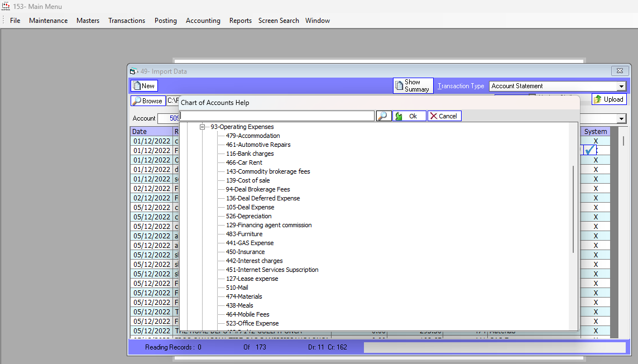The height and width of the screenshot is (364, 638).
Task: Open the Masters menu
Action: 88,20
